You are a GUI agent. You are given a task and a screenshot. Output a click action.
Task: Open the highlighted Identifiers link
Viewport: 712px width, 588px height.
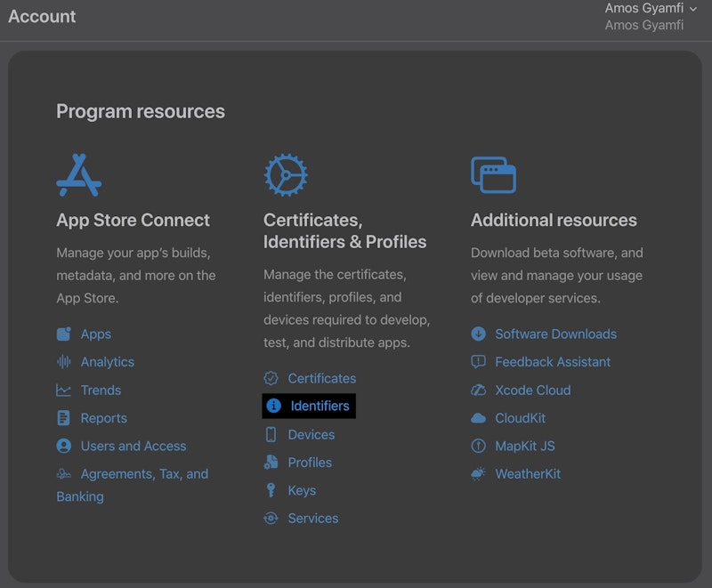[320, 407]
